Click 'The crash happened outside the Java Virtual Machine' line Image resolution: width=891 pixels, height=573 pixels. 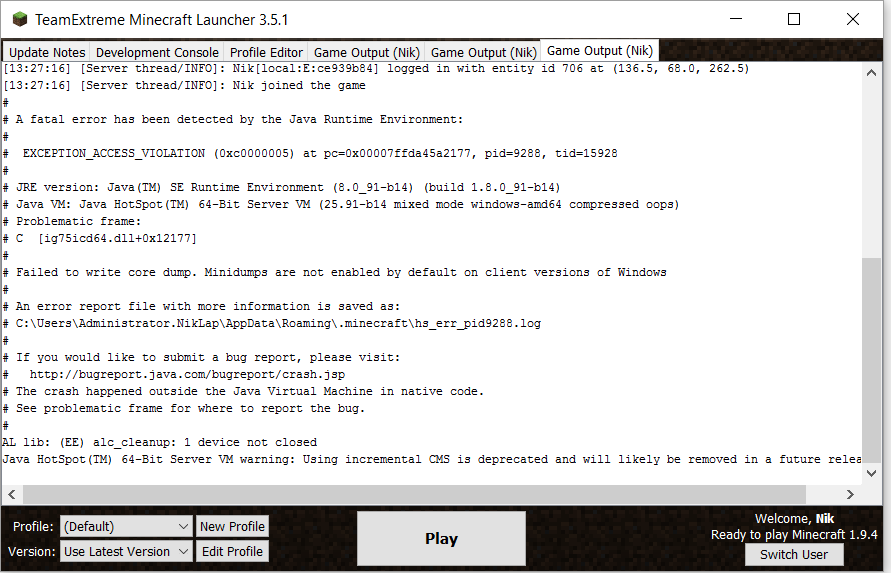coord(243,391)
